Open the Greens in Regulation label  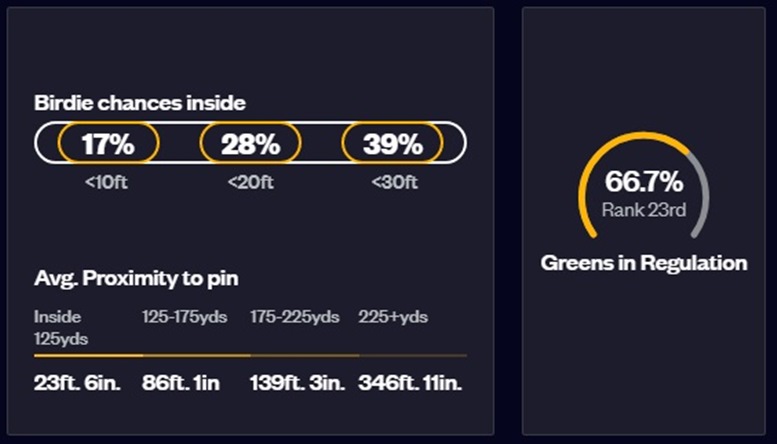click(x=644, y=263)
